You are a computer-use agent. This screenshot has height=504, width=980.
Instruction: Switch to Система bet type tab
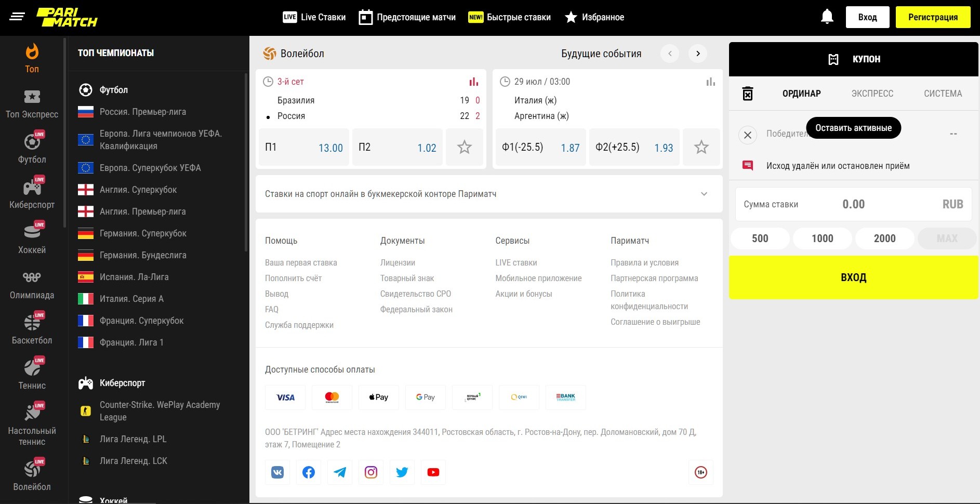[943, 94]
